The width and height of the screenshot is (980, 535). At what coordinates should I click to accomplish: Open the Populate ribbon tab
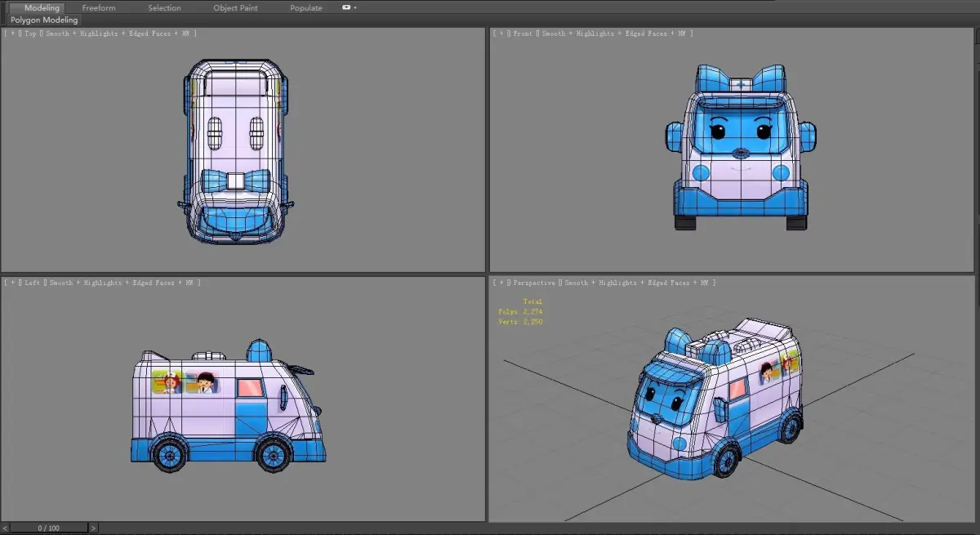click(306, 8)
